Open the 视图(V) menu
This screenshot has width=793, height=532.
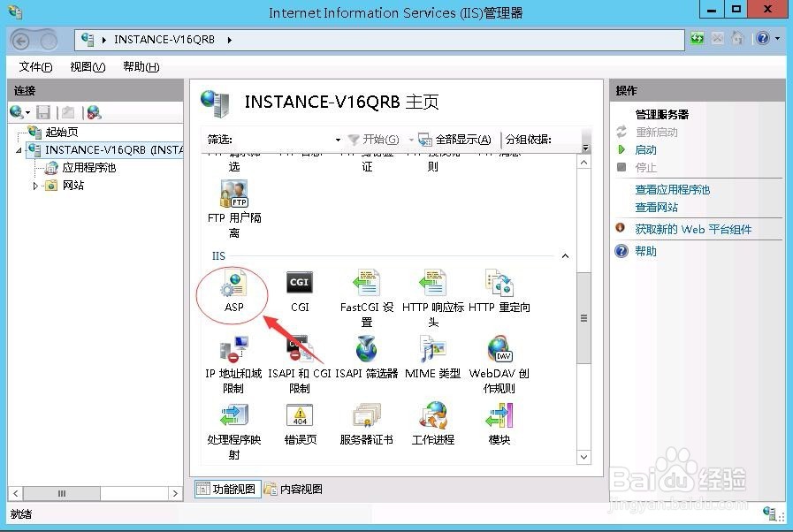88,67
